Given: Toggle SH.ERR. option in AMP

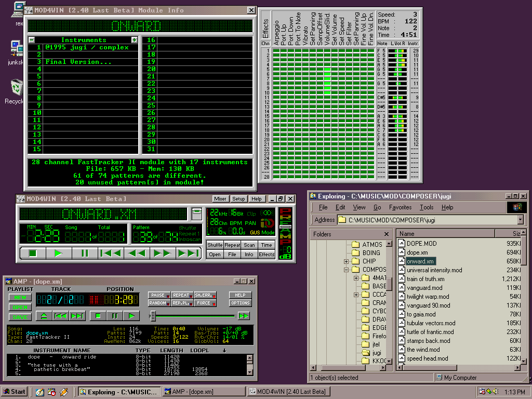Looking at the screenshot, I should pos(205,295).
